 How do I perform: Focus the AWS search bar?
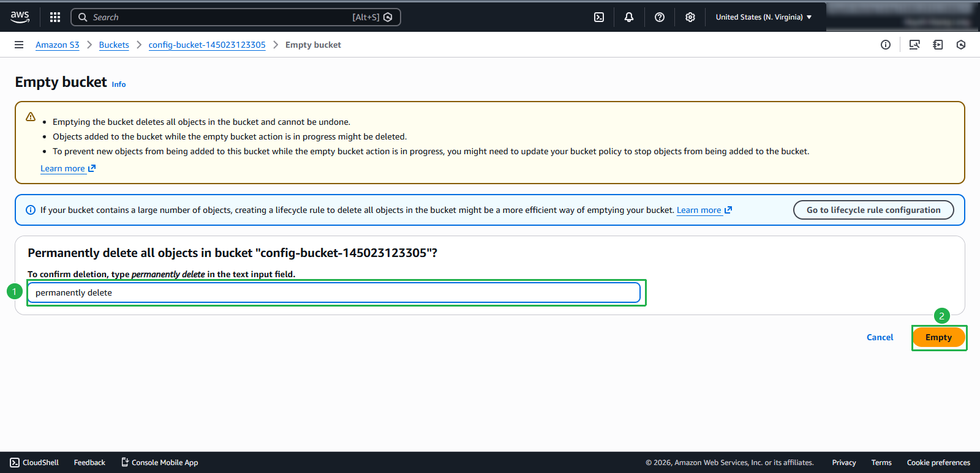point(221,17)
